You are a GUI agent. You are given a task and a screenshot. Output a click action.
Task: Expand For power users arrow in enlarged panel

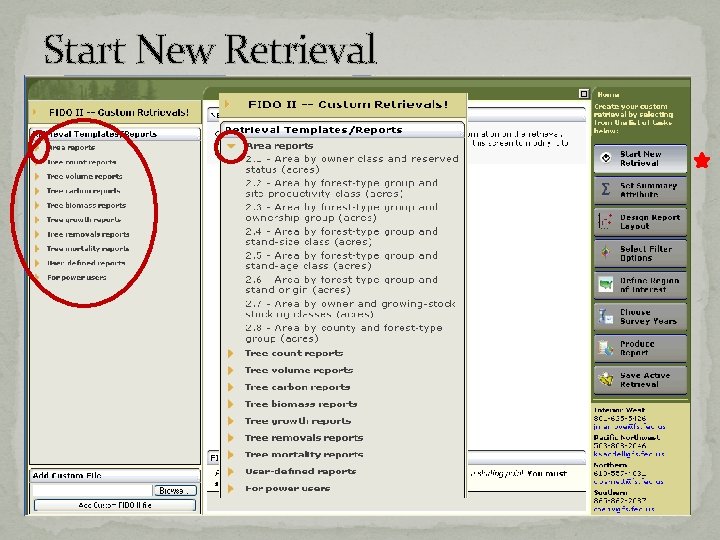coord(231,488)
